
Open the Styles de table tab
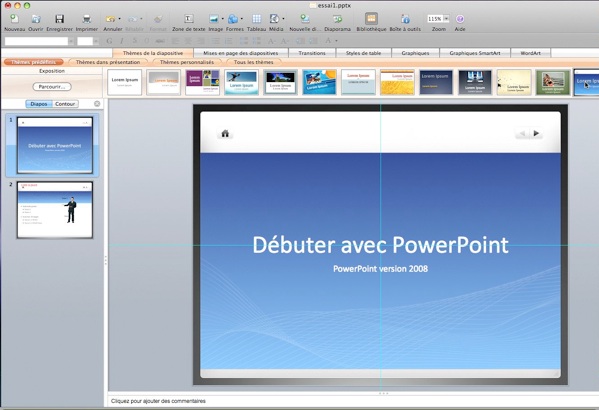(363, 53)
